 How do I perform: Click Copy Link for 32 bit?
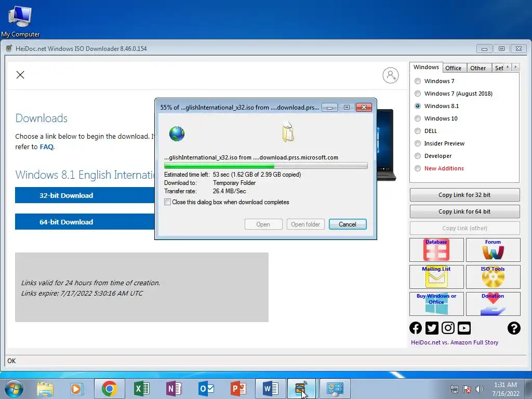coord(464,195)
